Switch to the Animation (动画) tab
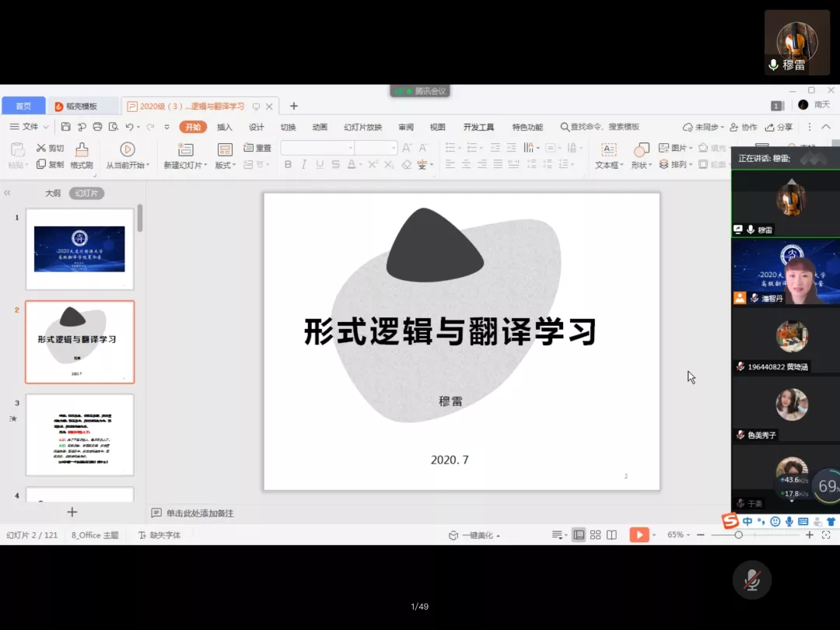Image resolution: width=840 pixels, height=630 pixels. click(320, 127)
